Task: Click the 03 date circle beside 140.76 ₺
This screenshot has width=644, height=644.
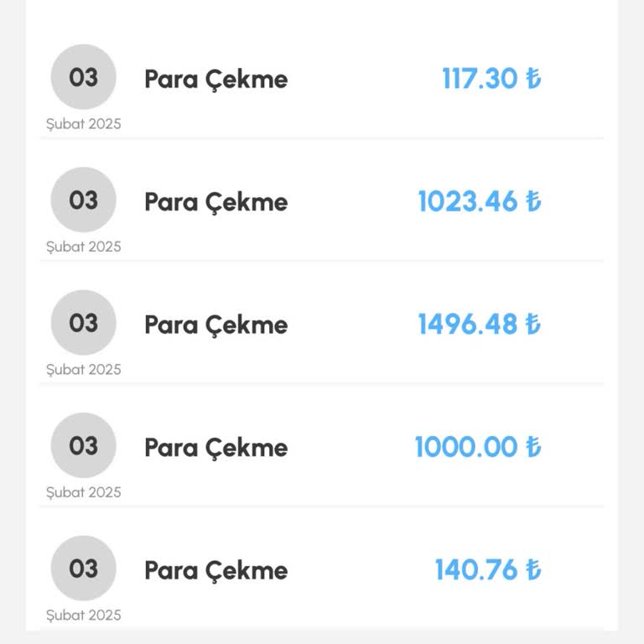Action: 83,569
